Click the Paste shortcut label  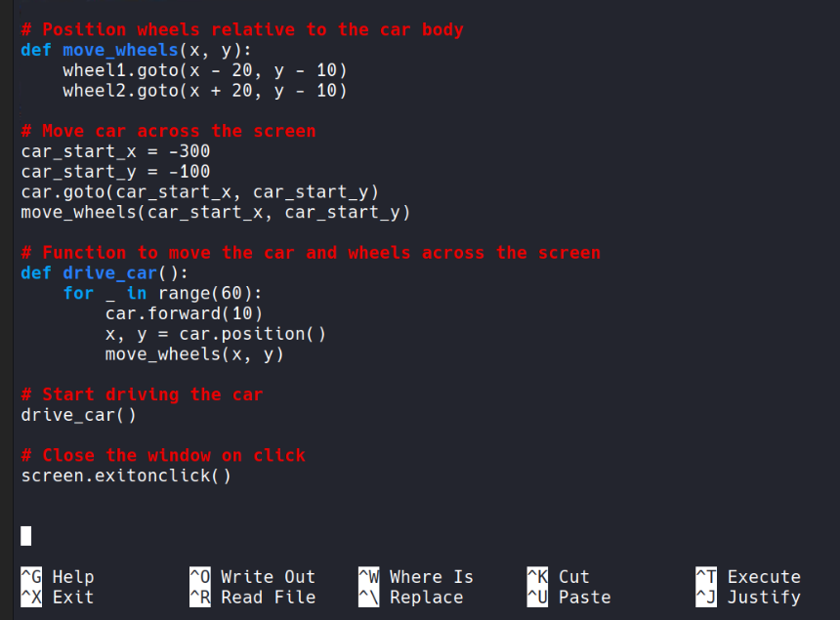pyautogui.click(x=569, y=598)
